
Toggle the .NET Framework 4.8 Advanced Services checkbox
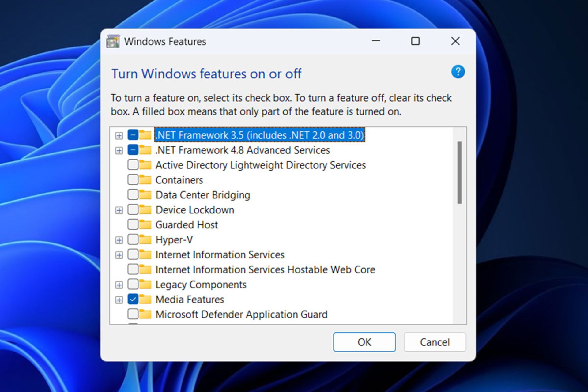tap(133, 150)
